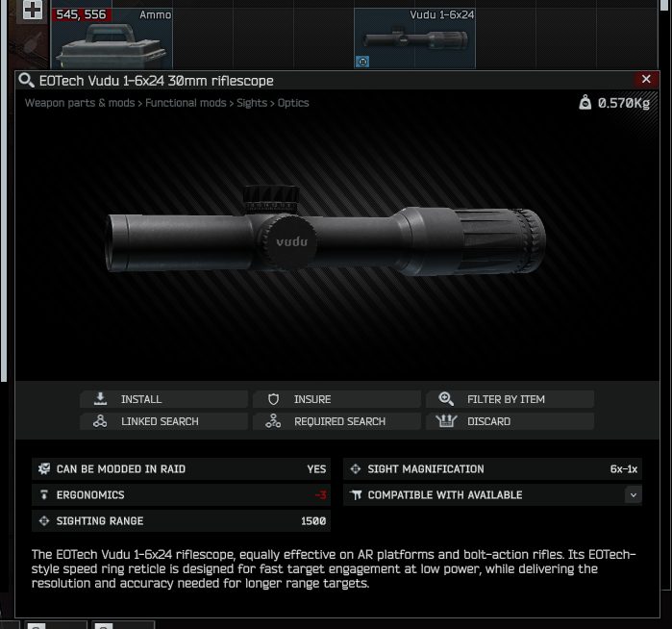Select the Sights breadcrumb entry
This screenshot has height=629, width=672.
(252, 103)
